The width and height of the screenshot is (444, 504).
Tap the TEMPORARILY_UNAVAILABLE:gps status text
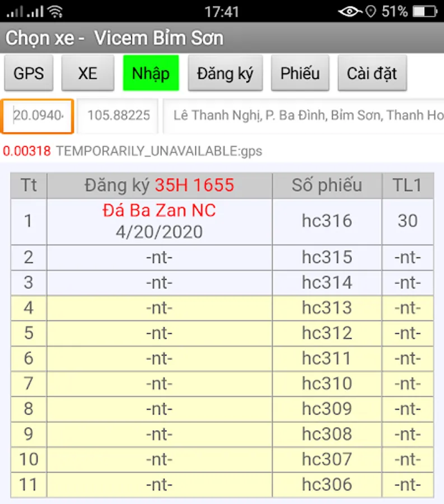(159, 151)
